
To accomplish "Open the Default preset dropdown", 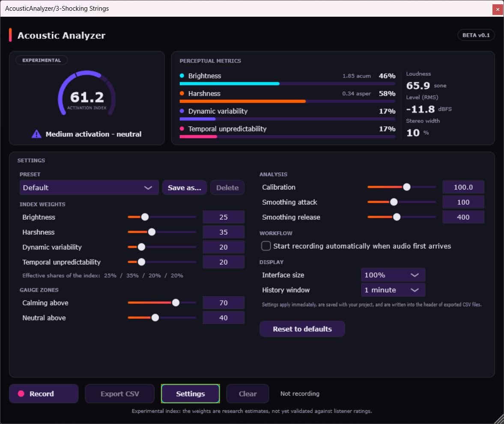I will point(89,188).
